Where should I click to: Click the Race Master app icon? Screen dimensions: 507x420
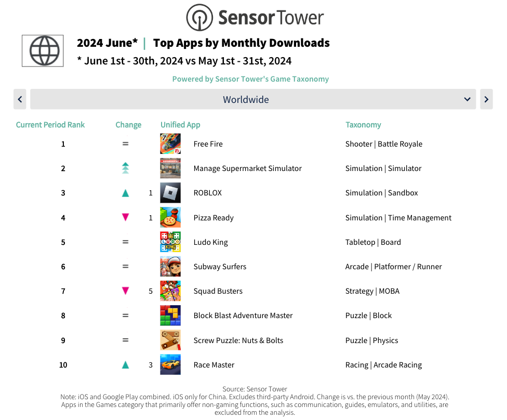click(x=170, y=365)
